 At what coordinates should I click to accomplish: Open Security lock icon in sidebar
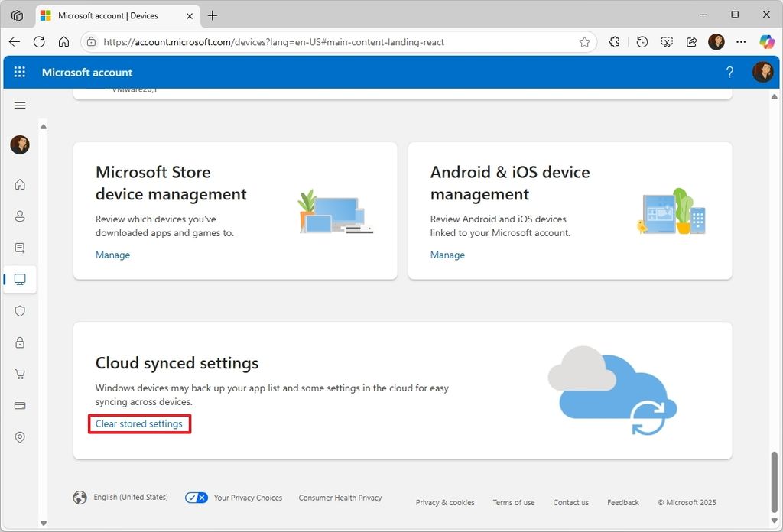(x=20, y=342)
